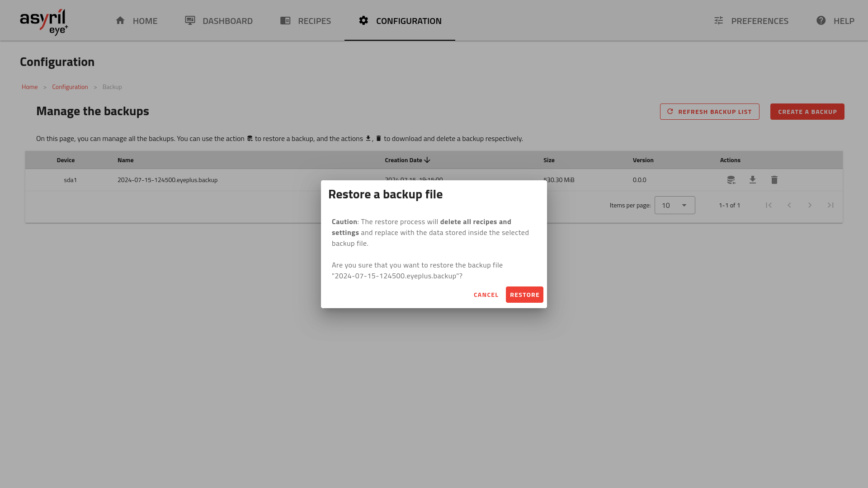The image size is (868, 488).
Task: Go to the next page arrow
Action: pos(810,205)
